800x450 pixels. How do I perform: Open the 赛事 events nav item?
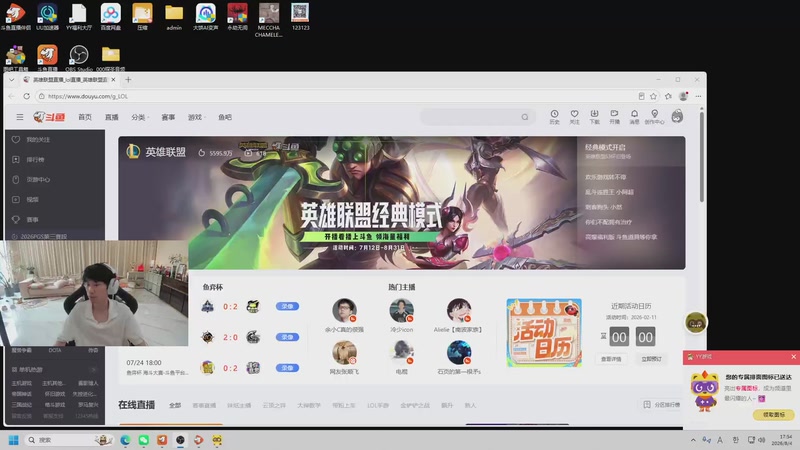(168, 117)
